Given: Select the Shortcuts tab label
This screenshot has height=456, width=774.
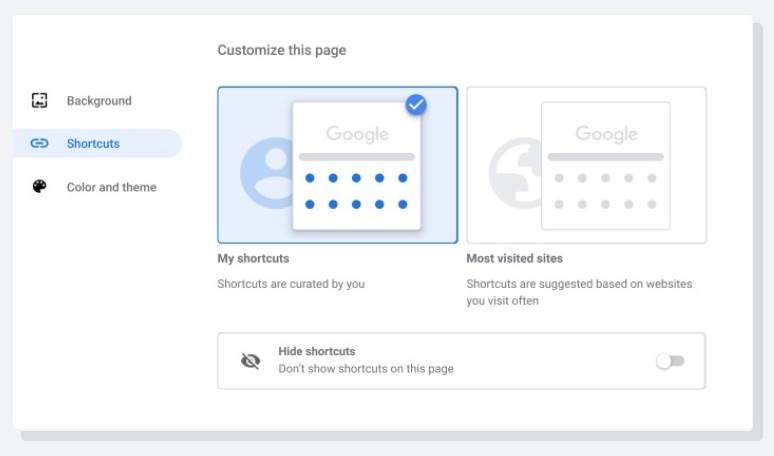Looking at the screenshot, I should 93,144.
